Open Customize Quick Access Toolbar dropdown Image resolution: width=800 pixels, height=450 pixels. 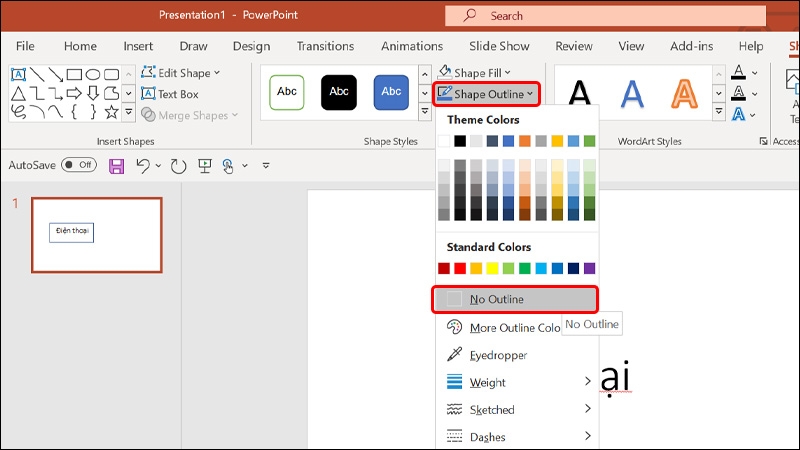pyautogui.click(x=266, y=166)
